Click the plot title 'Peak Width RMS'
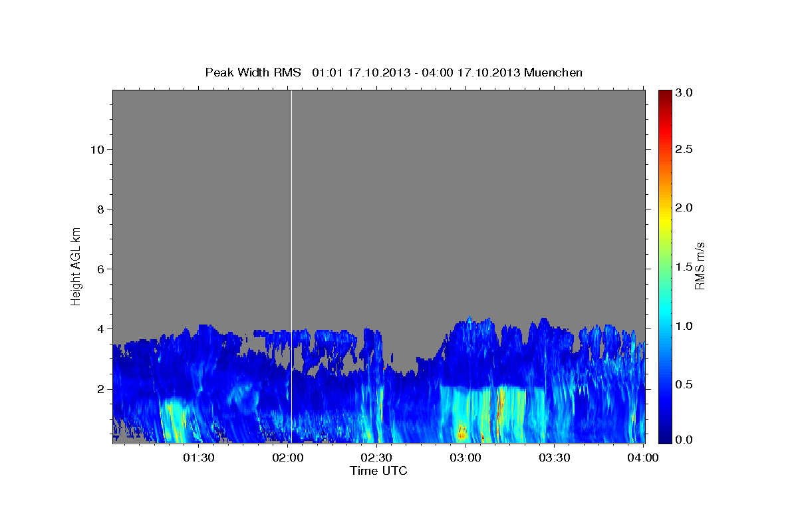Viewport: 798px width, 532px height. click(x=253, y=72)
